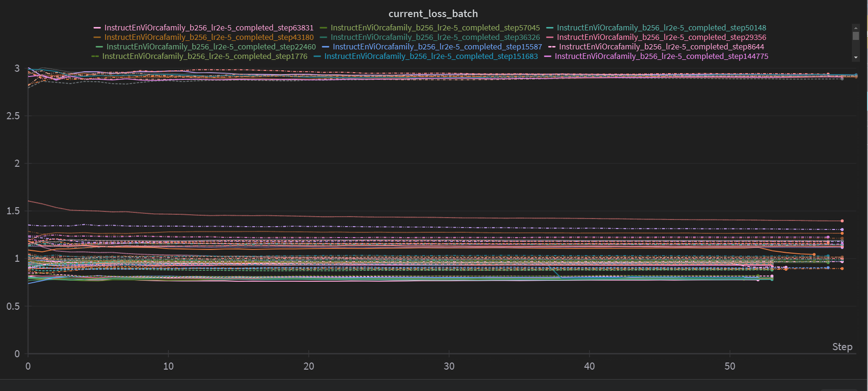Click the y-axis tick labeled 2.5
This screenshot has height=391, width=868.
pyautogui.click(x=13, y=116)
